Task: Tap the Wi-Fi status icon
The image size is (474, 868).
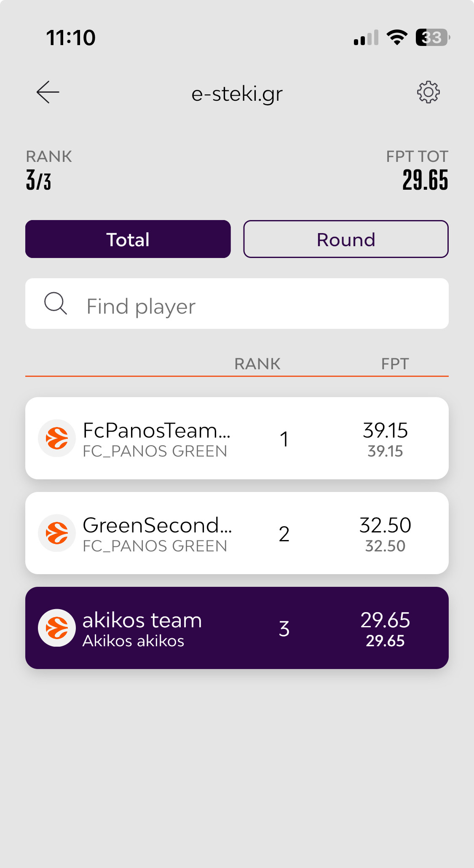Action: [397, 38]
